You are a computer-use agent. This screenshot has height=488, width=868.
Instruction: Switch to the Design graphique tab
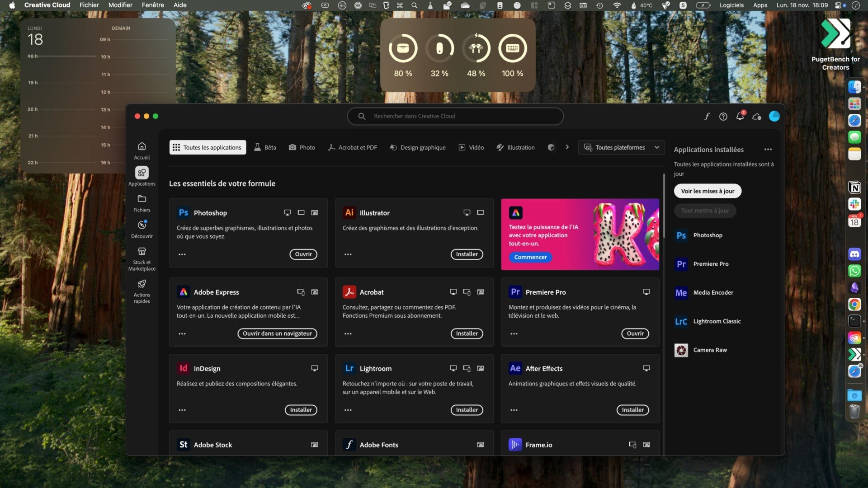click(x=418, y=147)
